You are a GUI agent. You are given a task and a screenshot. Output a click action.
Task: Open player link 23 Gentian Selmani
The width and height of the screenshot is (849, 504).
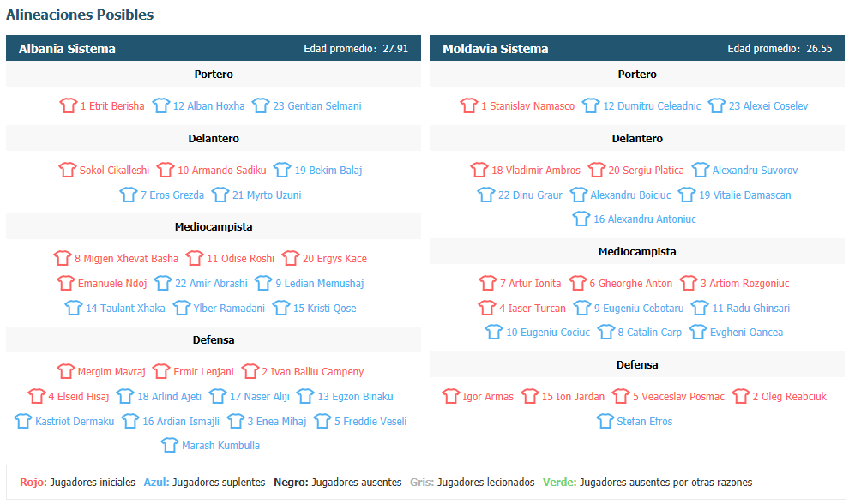point(316,105)
